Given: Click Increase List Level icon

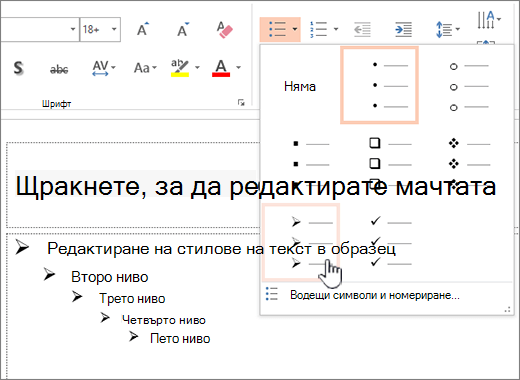Looking at the screenshot, I should pos(404,30).
